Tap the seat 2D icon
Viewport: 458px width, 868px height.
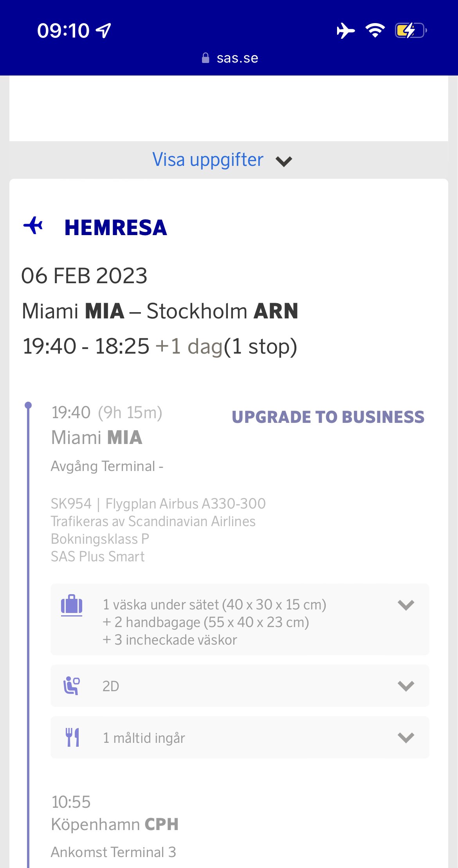point(72,686)
